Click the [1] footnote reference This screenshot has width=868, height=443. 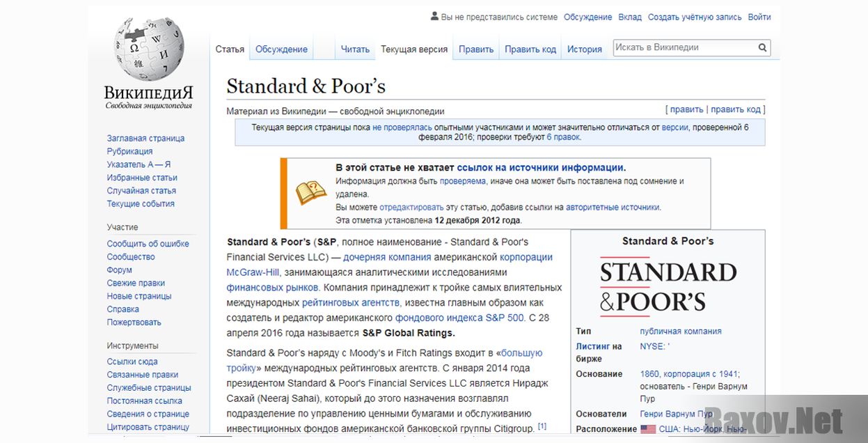click(x=542, y=426)
